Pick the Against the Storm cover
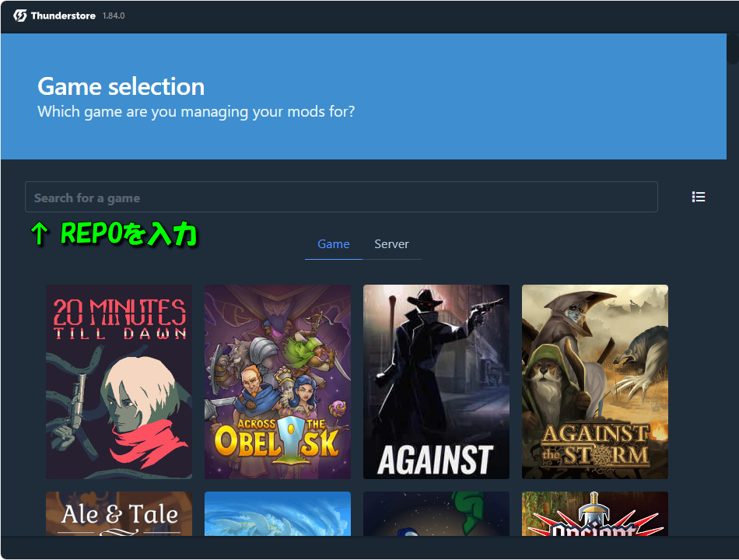The image size is (739, 560). coord(595,382)
